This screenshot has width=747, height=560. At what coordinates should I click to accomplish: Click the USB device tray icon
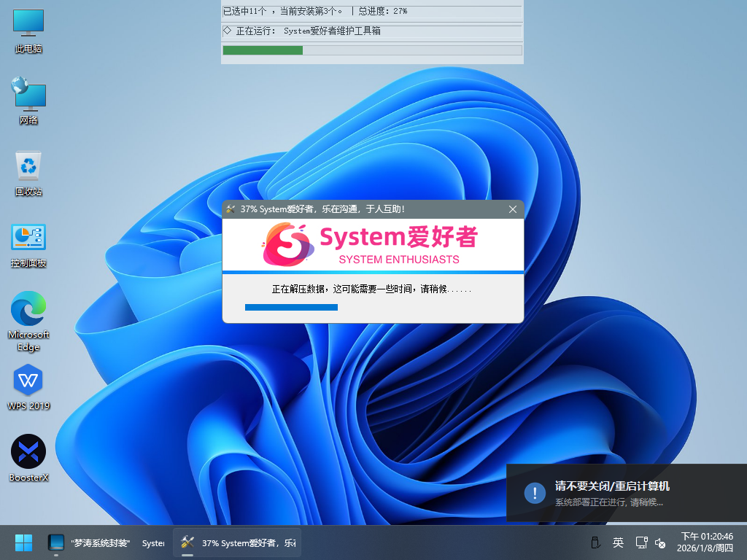(x=595, y=542)
